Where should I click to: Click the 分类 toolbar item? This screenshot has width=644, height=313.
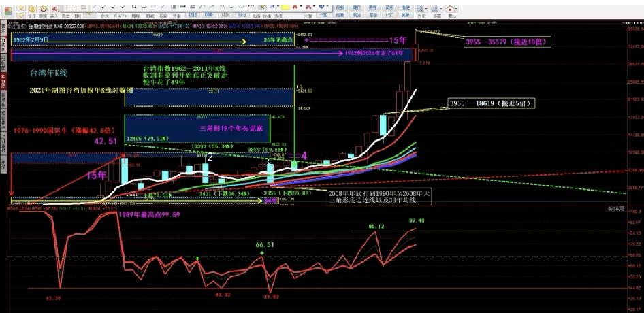268,16
